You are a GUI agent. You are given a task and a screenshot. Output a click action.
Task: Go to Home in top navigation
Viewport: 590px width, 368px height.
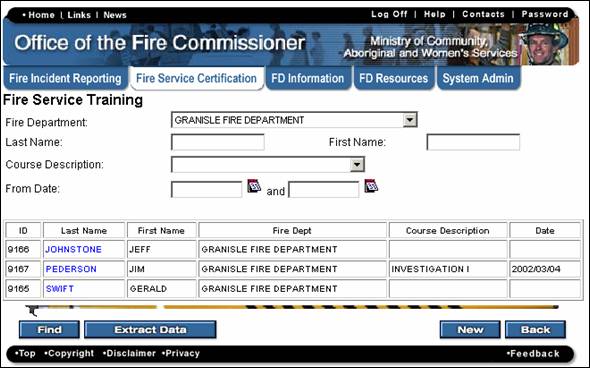41,15
